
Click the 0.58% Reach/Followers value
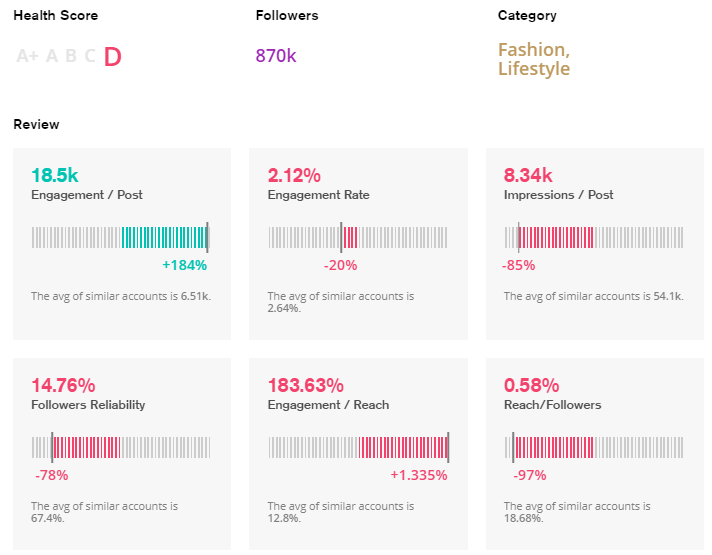(530, 386)
